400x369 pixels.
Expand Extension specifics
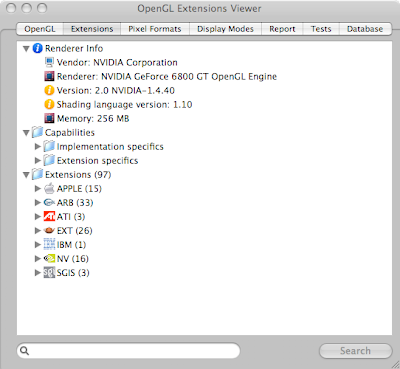pyautogui.click(x=38, y=160)
